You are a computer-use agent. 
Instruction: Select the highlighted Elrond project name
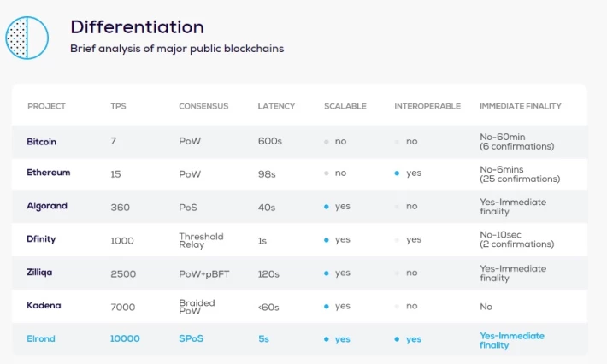[41, 339]
